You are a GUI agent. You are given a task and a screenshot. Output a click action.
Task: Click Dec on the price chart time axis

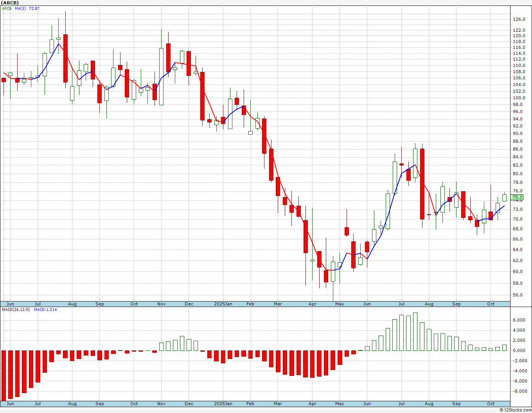point(189,304)
